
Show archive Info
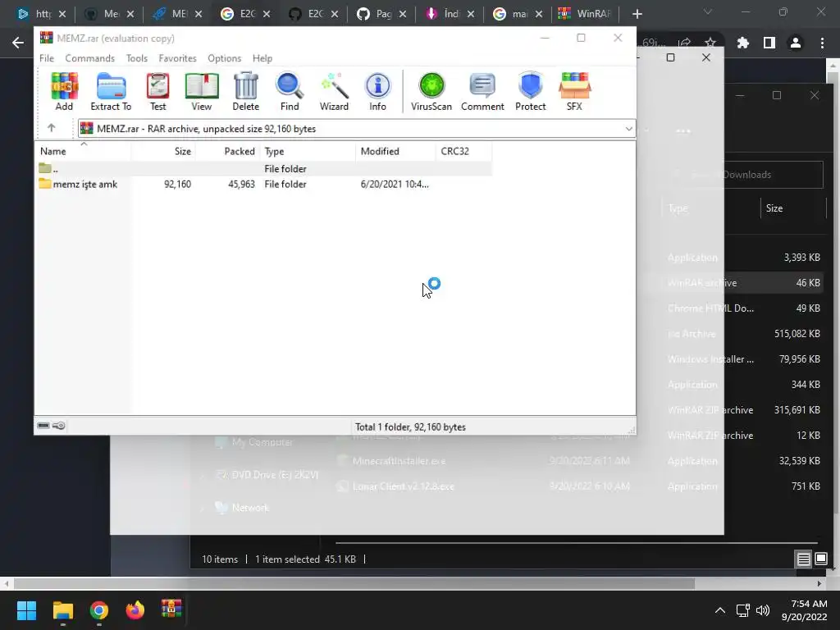(377, 91)
